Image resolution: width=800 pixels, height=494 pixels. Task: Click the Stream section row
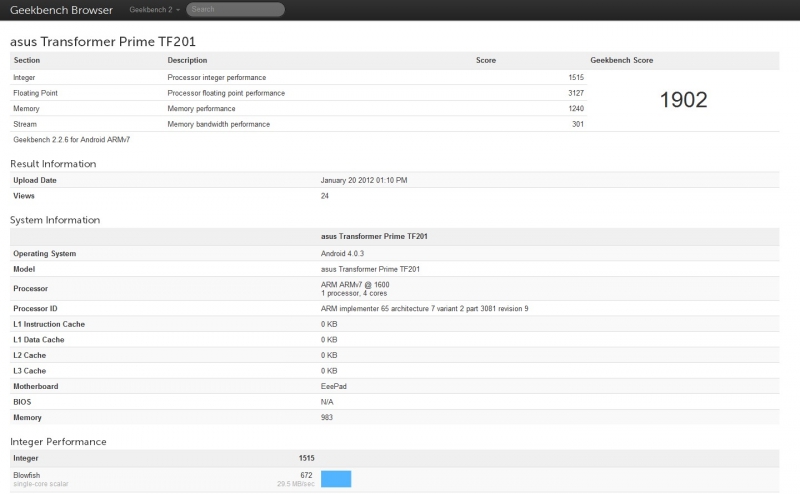pos(25,124)
